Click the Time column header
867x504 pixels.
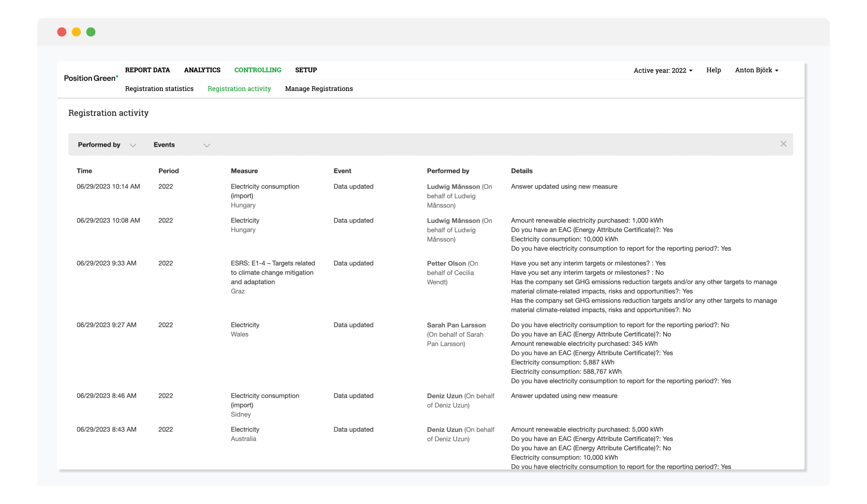tap(84, 171)
